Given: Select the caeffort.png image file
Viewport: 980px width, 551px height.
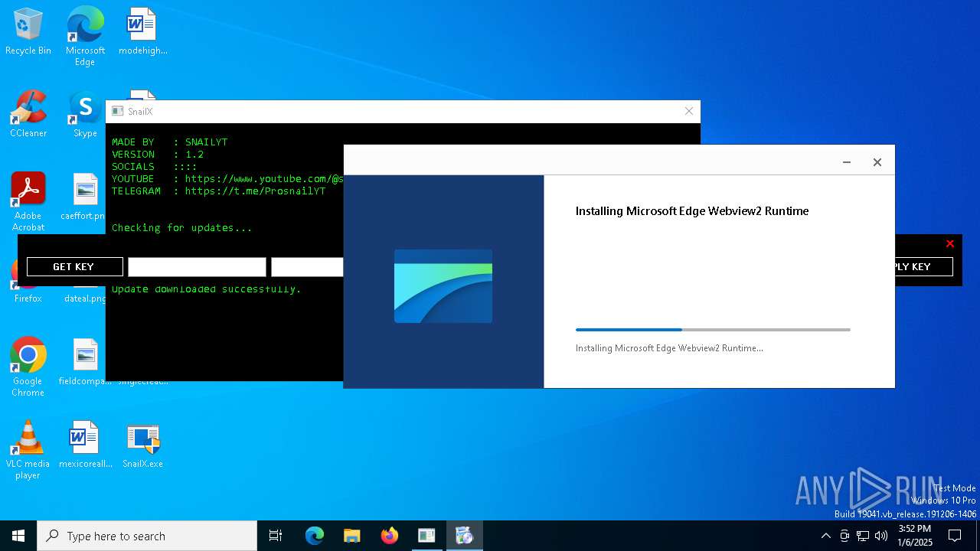Looking at the screenshot, I should point(84,197).
